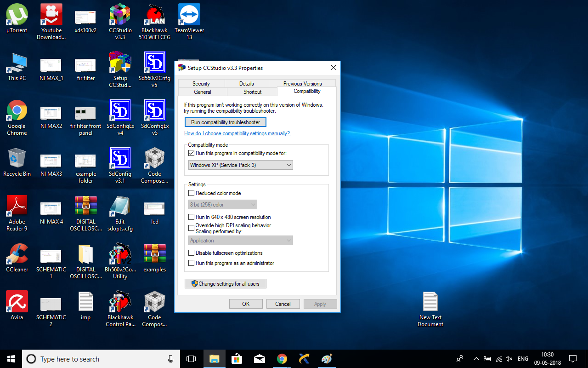Image resolution: width=588 pixels, height=368 pixels.
Task: Open the Action Center notification icon
Action: 573,359
